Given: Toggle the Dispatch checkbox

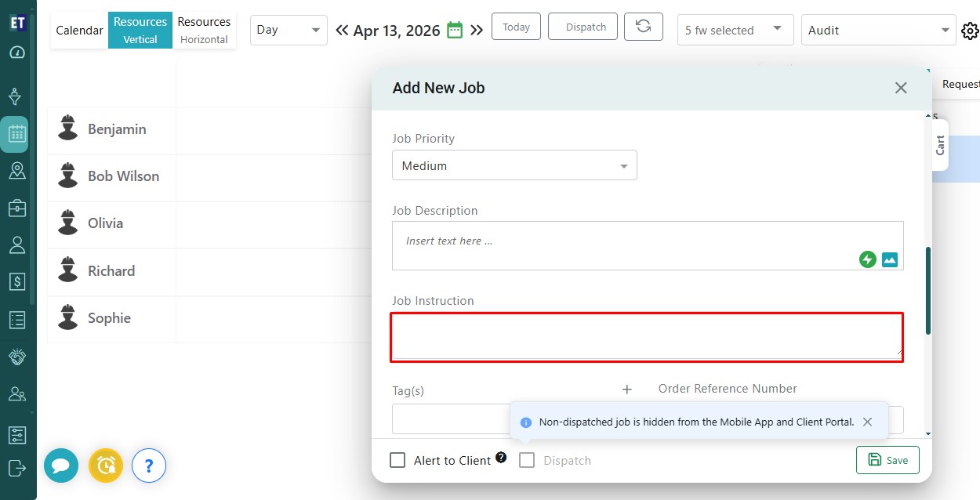Looking at the screenshot, I should [527, 460].
